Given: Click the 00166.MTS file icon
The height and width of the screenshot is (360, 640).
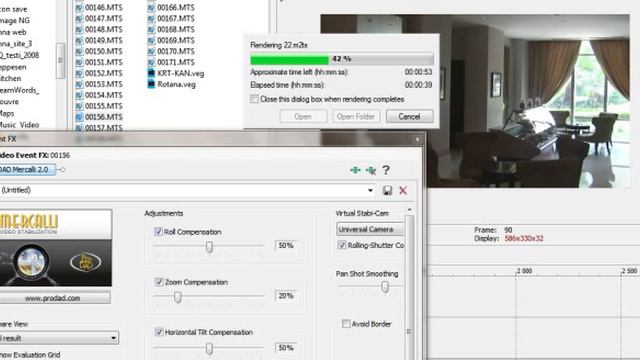Looking at the screenshot, I should (x=151, y=7).
